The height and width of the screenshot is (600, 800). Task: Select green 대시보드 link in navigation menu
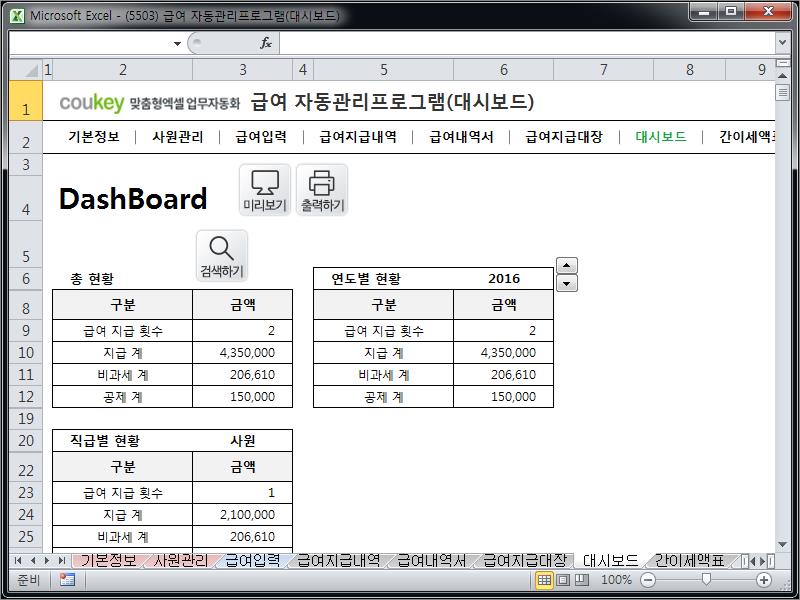(661, 137)
